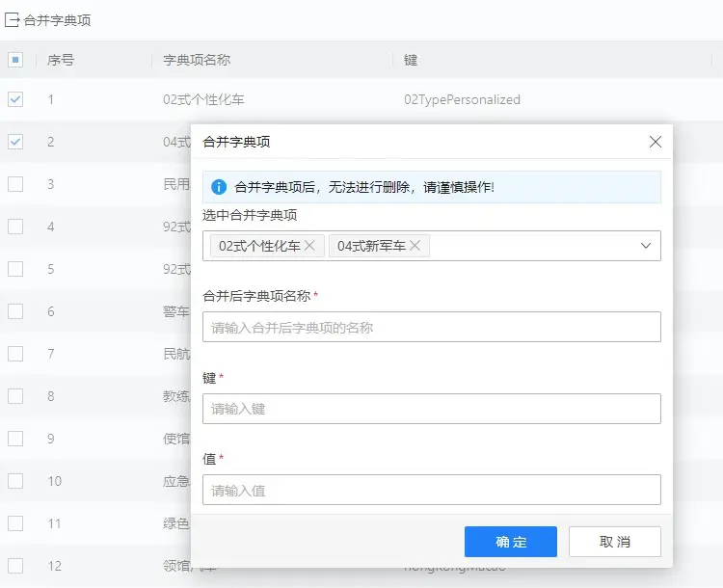This screenshot has width=723, height=588.
Task: Remove the 04式新军车 tag
Action: (x=415, y=246)
